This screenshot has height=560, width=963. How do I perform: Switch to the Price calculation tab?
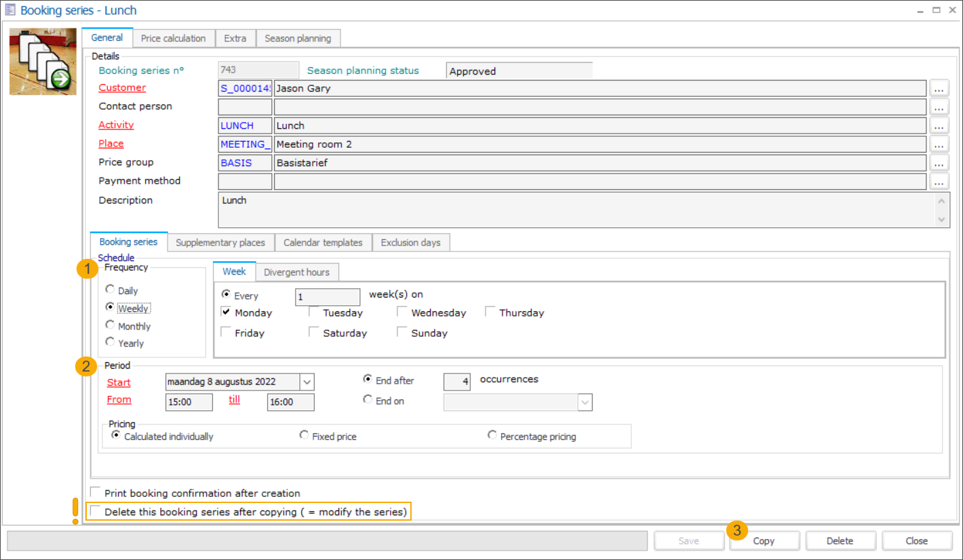click(173, 38)
